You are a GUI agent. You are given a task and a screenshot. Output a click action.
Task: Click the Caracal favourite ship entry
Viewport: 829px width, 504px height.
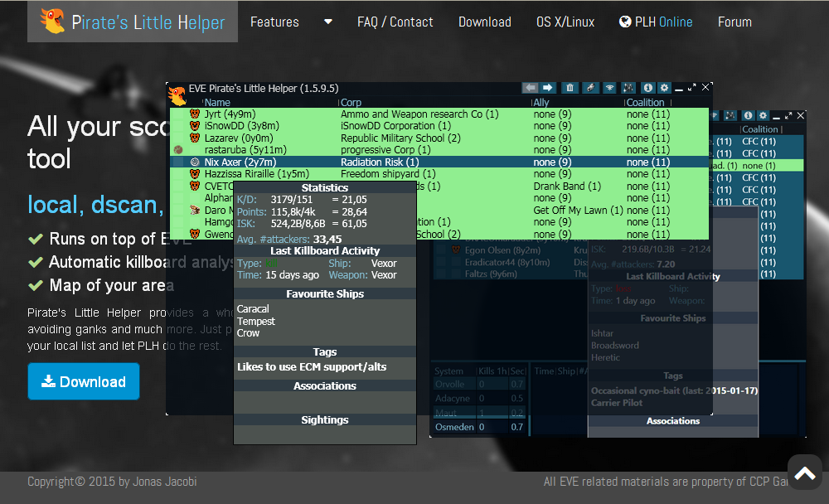pyautogui.click(x=253, y=309)
